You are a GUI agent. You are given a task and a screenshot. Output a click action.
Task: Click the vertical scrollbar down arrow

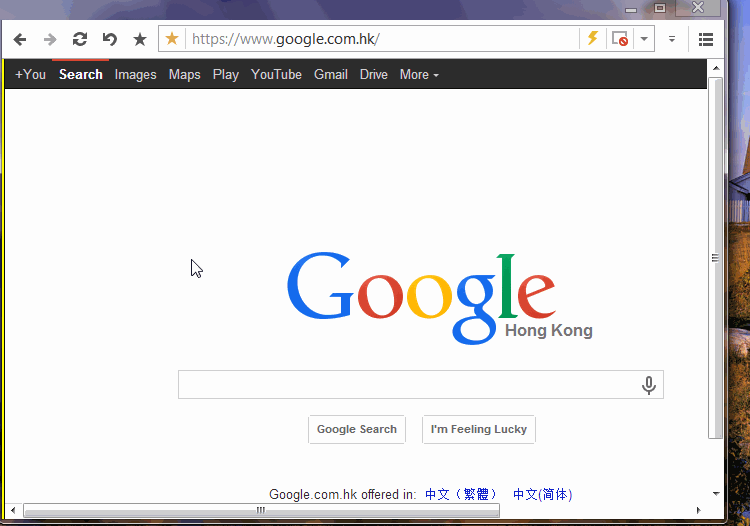(716, 493)
